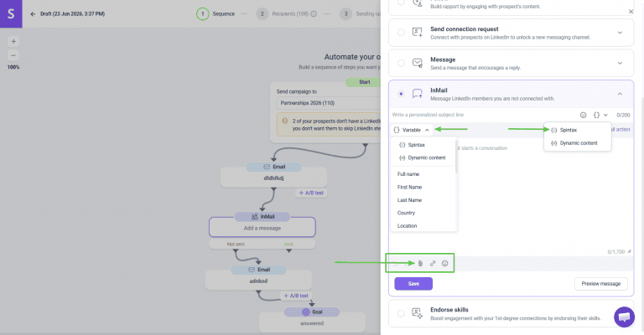Select the InMail radio button
Viewport: 644px width, 335px height.
[401, 94]
